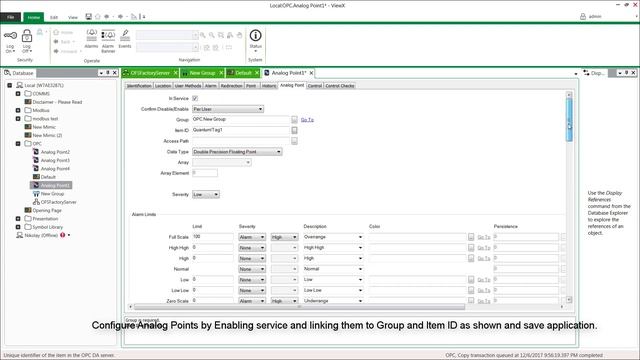Screen dimensions: 640x360
Task: Click the Full Scale color field
Action: pos(417,237)
